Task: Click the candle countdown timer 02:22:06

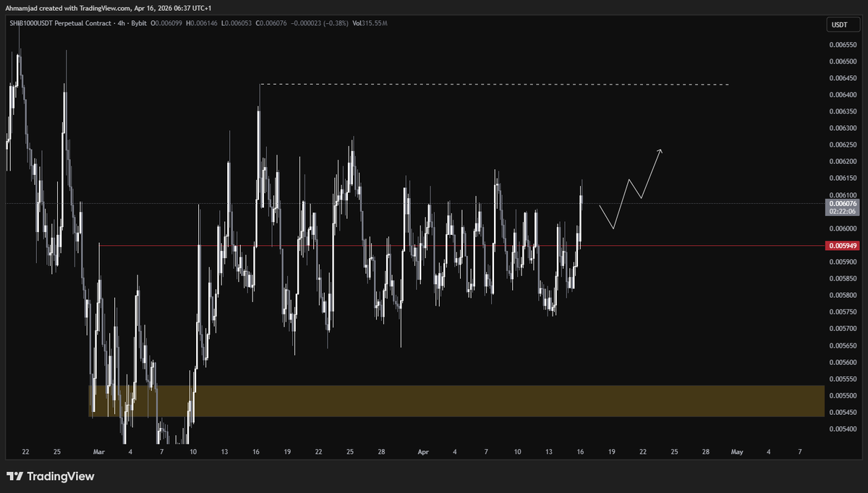Action: pyautogui.click(x=841, y=213)
